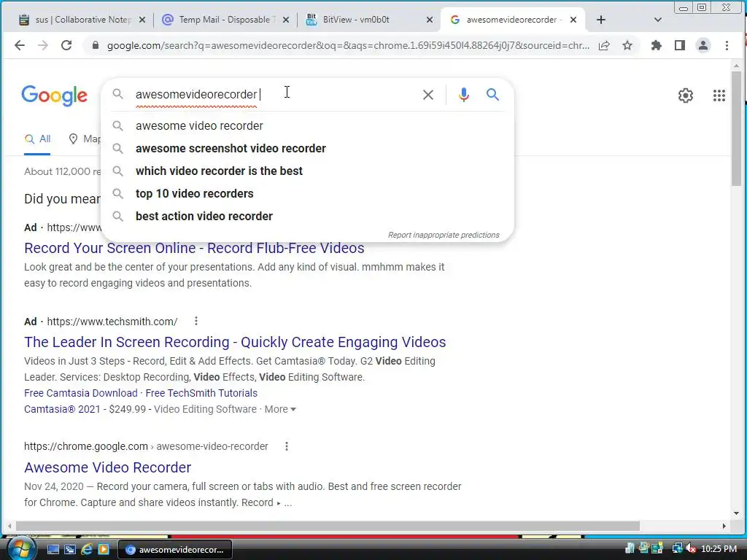Bookmark this page with the star
The width and height of the screenshot is (747, 560).
pyautogui.click(x=627, y=45)
